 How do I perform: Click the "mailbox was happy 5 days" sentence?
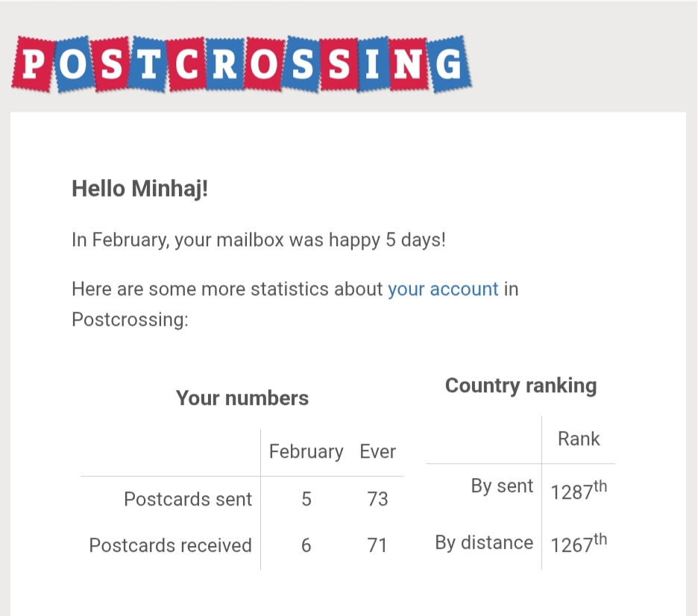click(x=258, y=241)
